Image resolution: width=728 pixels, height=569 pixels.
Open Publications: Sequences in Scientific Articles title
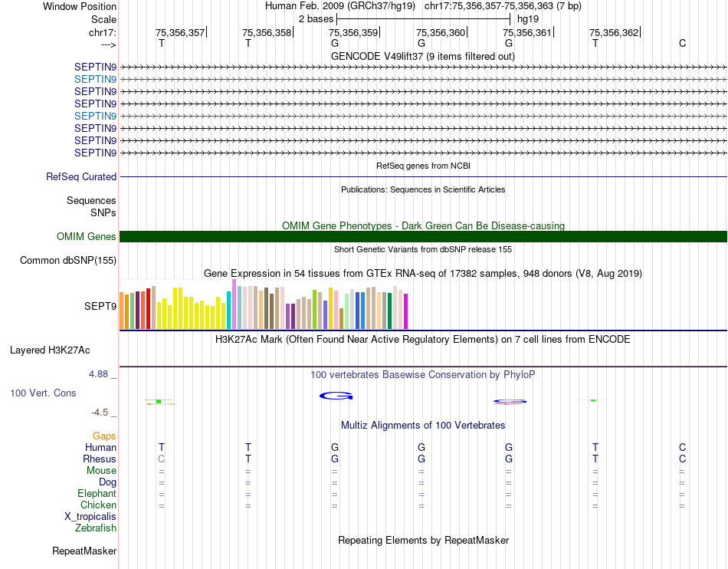(423, 189)
